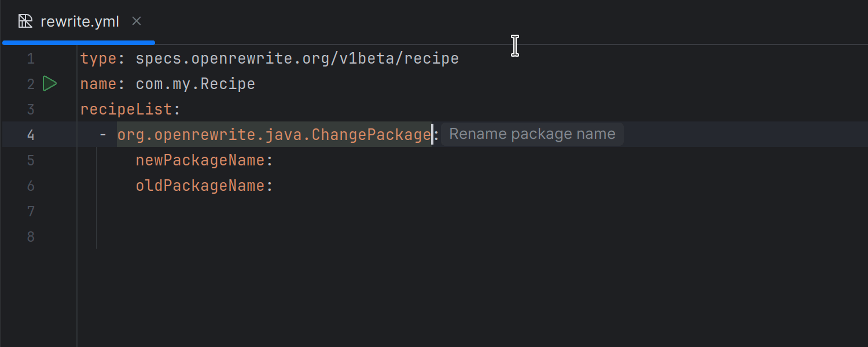Place the cursor on the "type" key
The height and width of the screenshot is (347, 868).
coord(98,58)
